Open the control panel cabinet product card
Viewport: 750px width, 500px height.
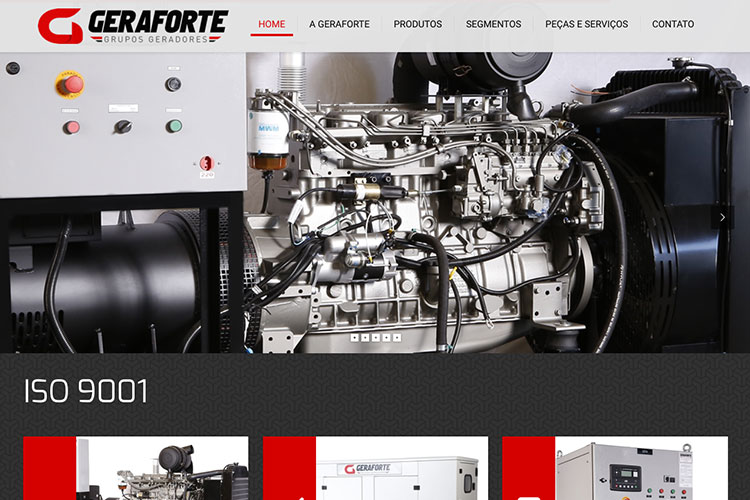coord(615,468)
